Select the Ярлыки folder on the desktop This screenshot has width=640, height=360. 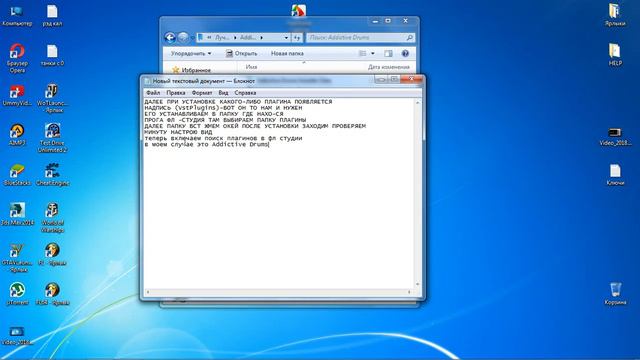[x=615, y=15]
